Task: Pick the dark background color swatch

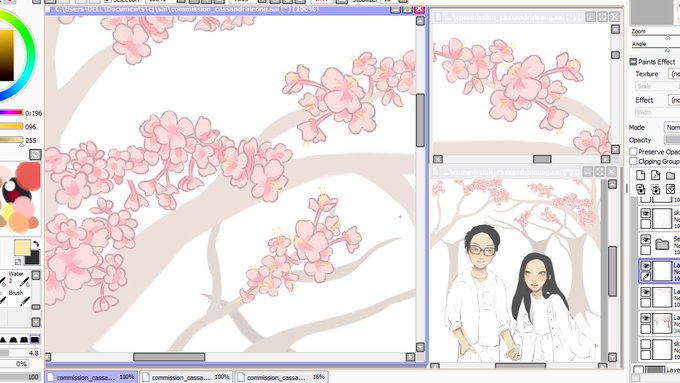Action: [x=33, y=258]
